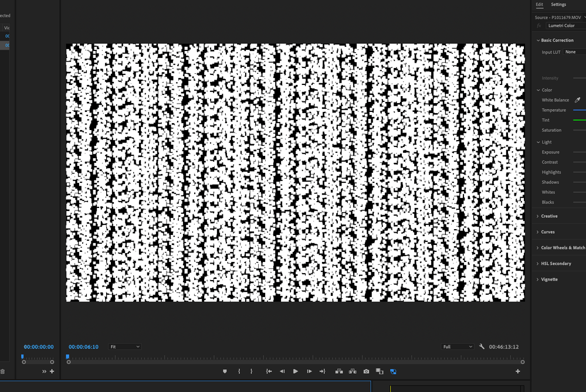Image resolution: width=586 pixels, height=392 pixels.
Task: Click the Tint slider track
Action: 580,120
